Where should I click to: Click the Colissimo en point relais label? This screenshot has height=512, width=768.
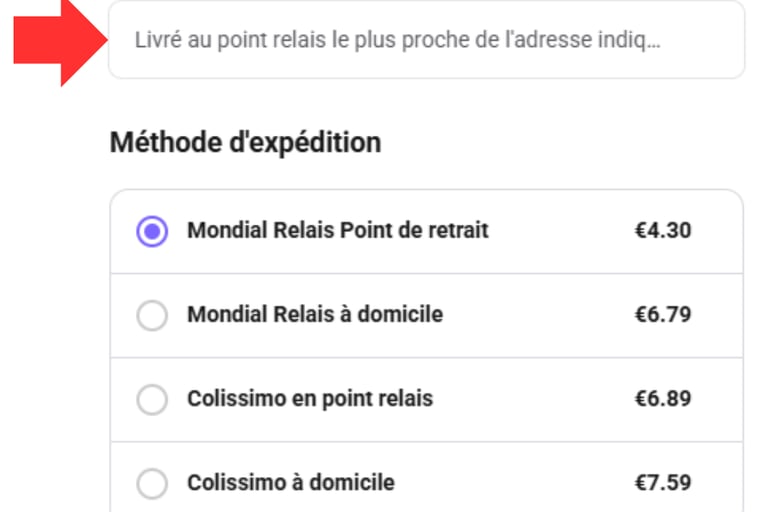pos(310,399)
